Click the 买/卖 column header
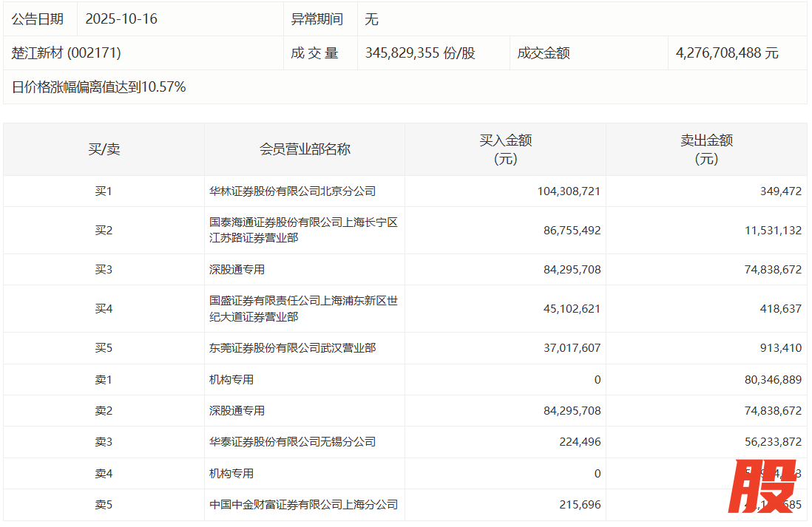Image resolution: width=812 pixels, height=527 pixels. click(x=104, y=149)
